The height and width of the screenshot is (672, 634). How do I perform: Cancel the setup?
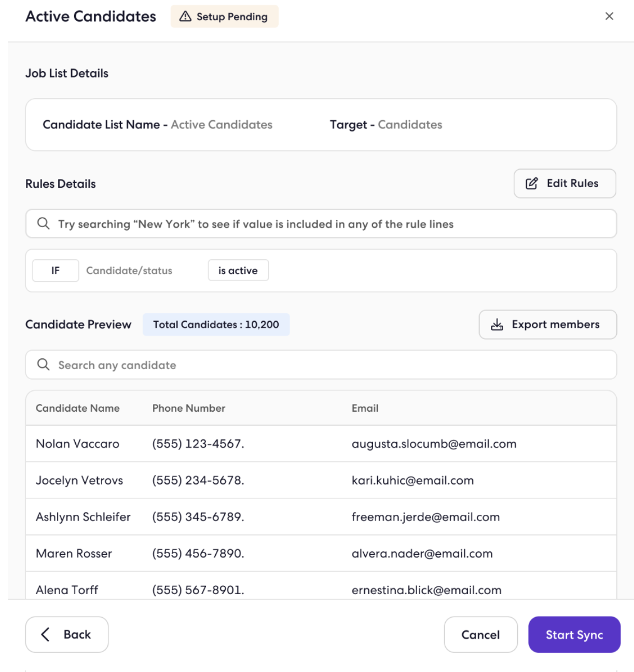click(481, 635)
